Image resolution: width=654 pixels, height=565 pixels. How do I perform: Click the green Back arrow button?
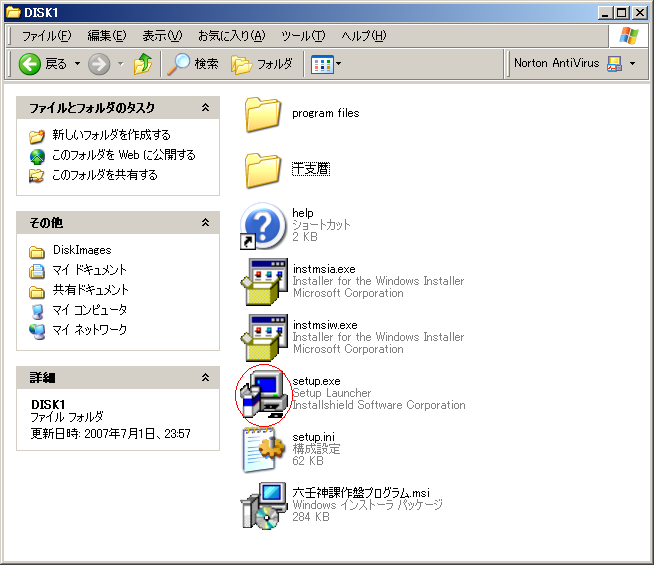click(30, 64)
